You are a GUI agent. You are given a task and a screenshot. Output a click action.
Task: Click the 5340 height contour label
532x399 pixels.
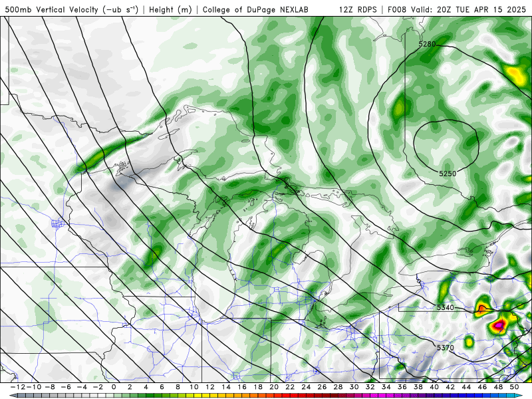coord(445,307)
